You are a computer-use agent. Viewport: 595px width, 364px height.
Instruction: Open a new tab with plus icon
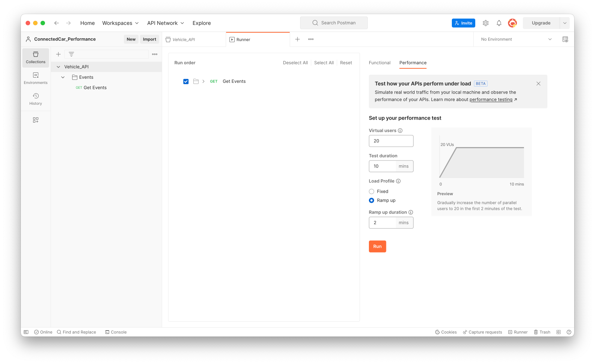[297, 39]
